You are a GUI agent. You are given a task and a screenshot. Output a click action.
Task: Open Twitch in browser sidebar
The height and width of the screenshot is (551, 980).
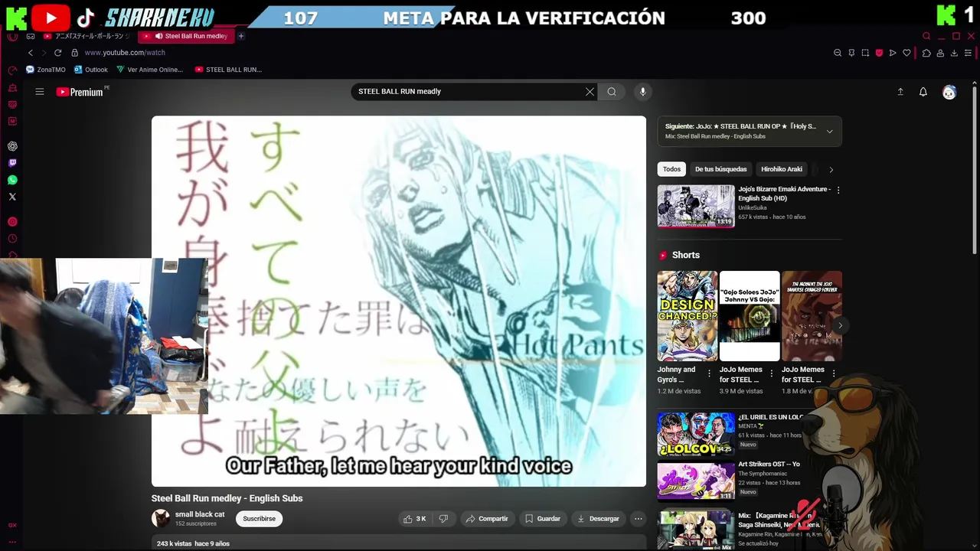pos(12,163)
